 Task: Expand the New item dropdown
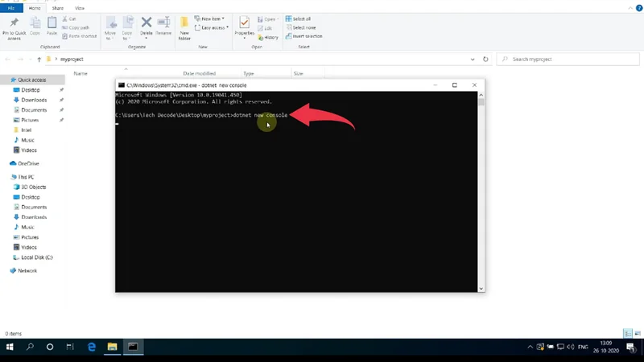[x=211, y=19]
